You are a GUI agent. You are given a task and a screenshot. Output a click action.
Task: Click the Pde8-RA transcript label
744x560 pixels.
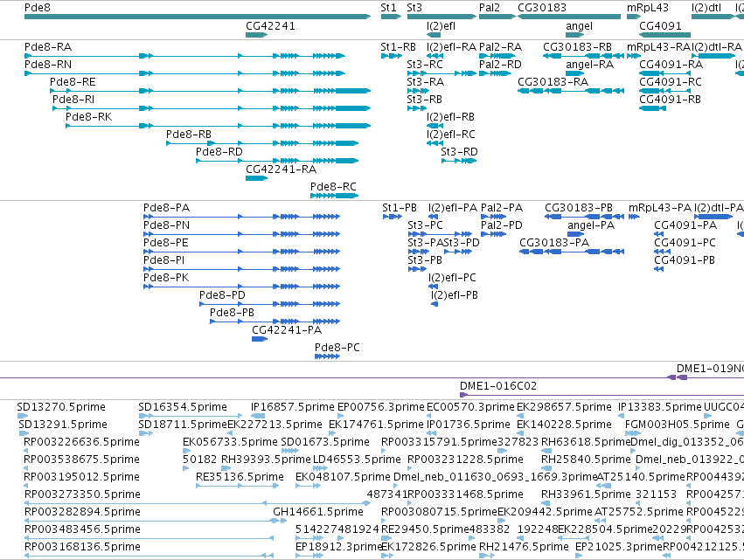coord(48,47)
